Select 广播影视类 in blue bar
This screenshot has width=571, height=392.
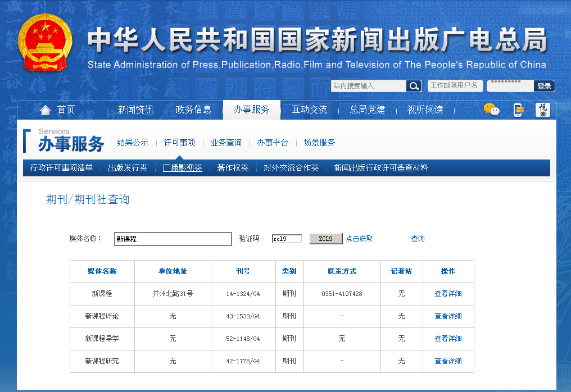183,168
